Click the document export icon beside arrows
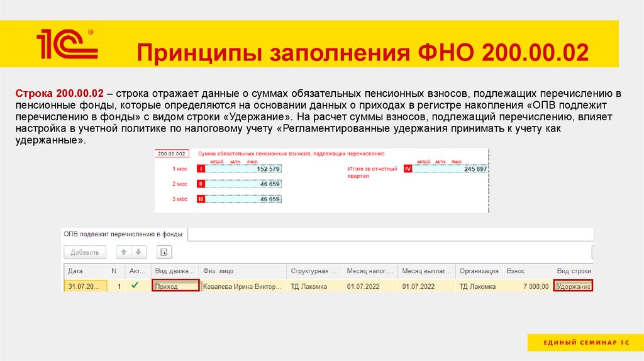Viewport: 644px width, 361px height. pyautogui.click(x=164, y=252)
